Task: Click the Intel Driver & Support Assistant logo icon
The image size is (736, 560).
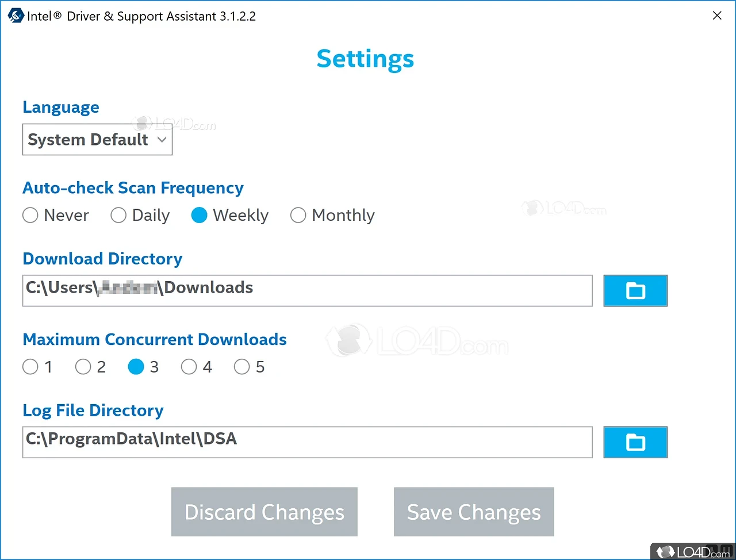Action: (16, 16)
